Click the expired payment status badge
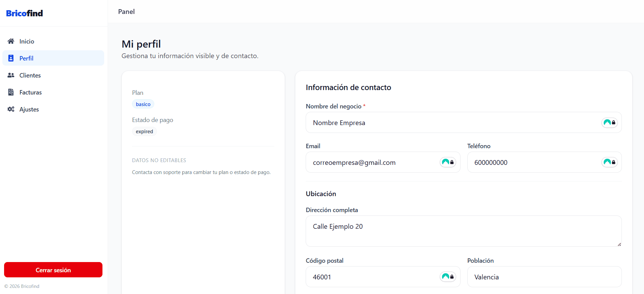Image resolution: width=644 pixels, height=294 pixels. coord(144,132)
